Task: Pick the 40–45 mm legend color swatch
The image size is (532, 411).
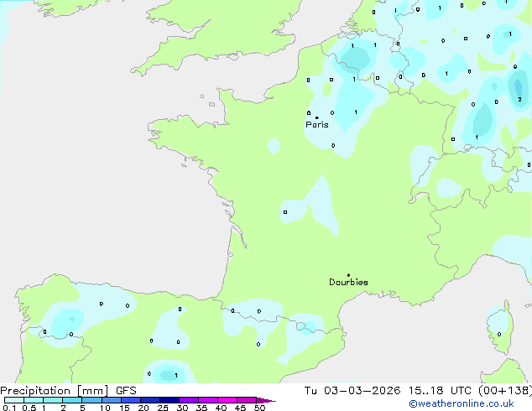Action: (227, 400)
